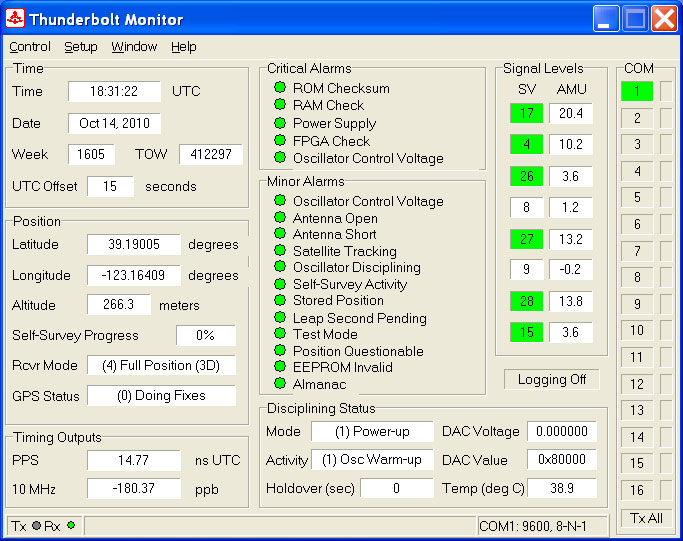The width and height of the screenshot is (683, 541).
Task: Click the SV 17 satellite cell
Action: click(526, 113)
